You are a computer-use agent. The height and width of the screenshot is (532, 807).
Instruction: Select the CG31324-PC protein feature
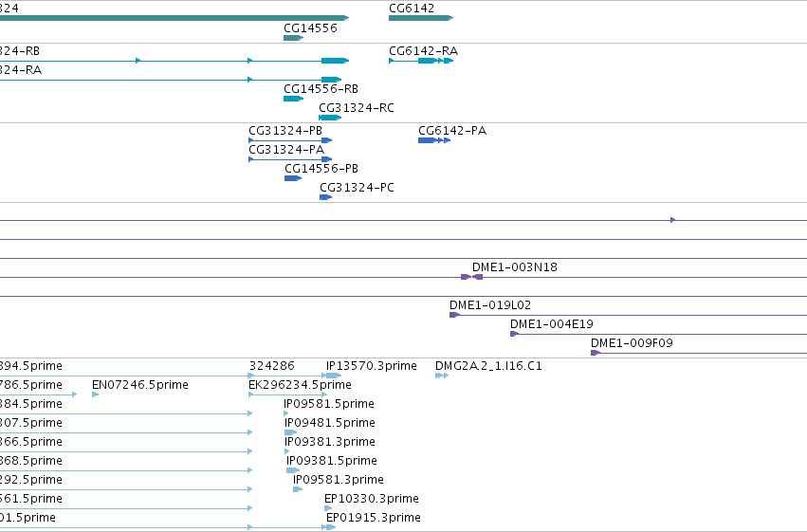pyautogui.click(x=326, y=197)
